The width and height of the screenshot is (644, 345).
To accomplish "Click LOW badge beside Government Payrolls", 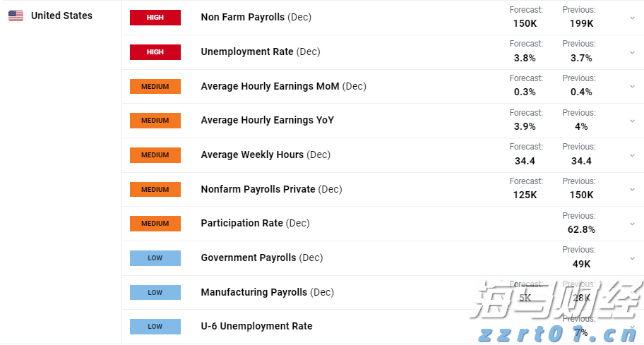I will [155, 258].
